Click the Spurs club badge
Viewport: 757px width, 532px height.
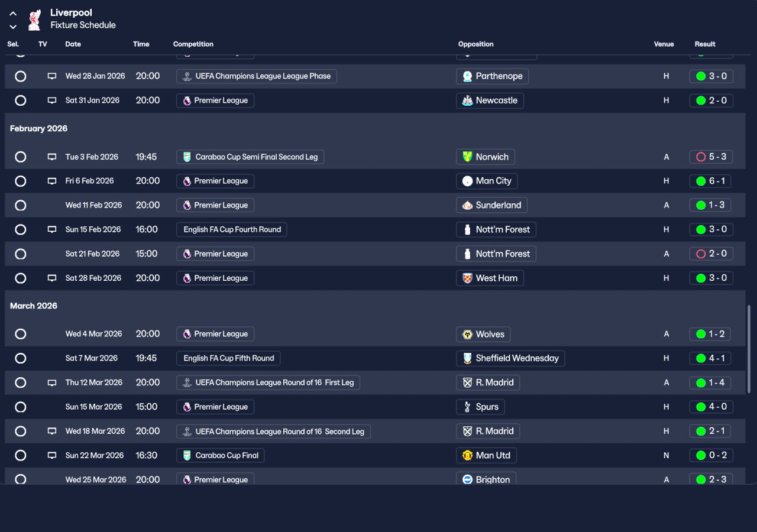[467, 407]
